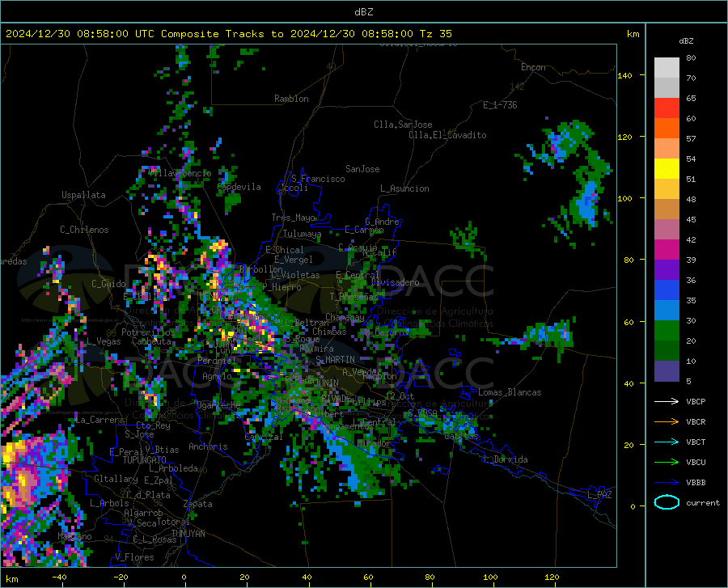The image size is (728, 588).
Task: Click the 'Anchoris' map label
Action: pos(208,447)
